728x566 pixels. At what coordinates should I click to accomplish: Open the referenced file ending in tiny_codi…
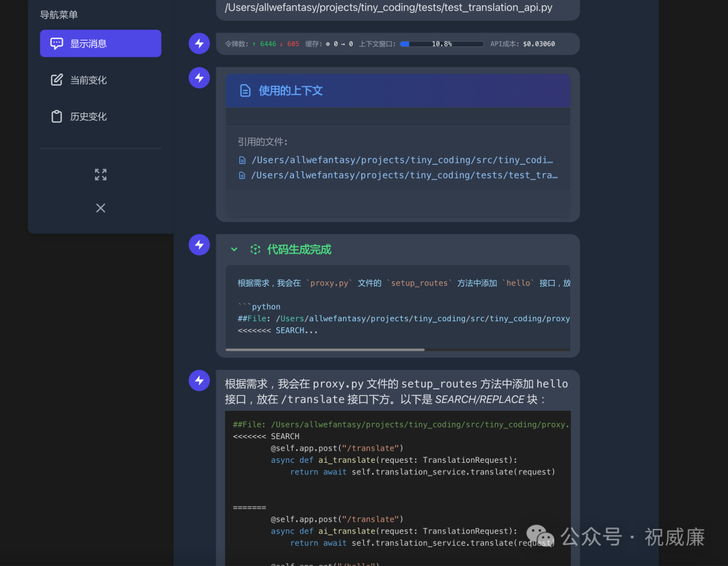point(402,160)
